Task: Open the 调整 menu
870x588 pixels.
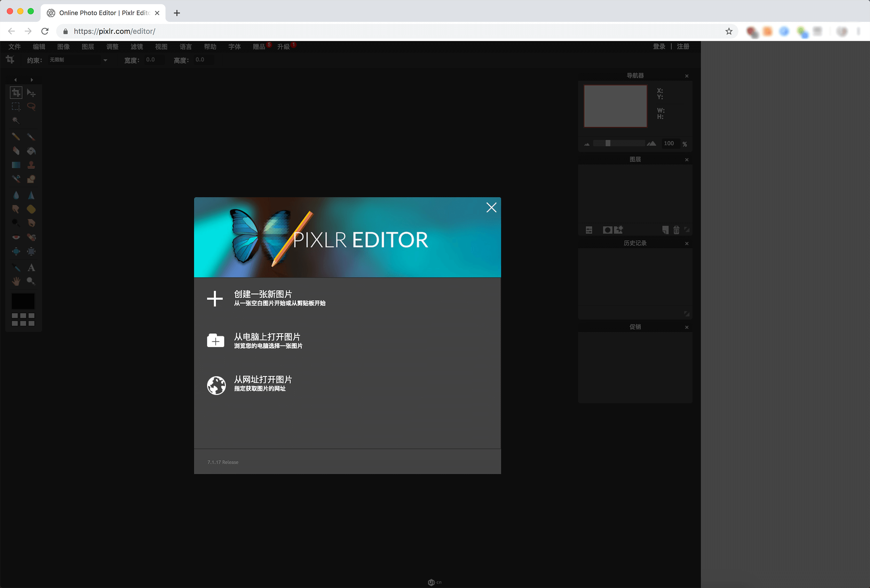Action: tap(112, 46)
